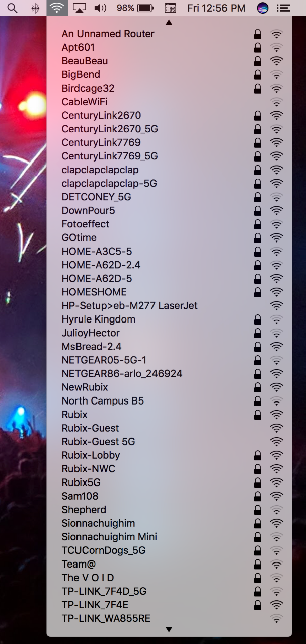Click the up arrow to reveal earlier networks
This screenshot has height=644, width=306.
click(169, 22)
